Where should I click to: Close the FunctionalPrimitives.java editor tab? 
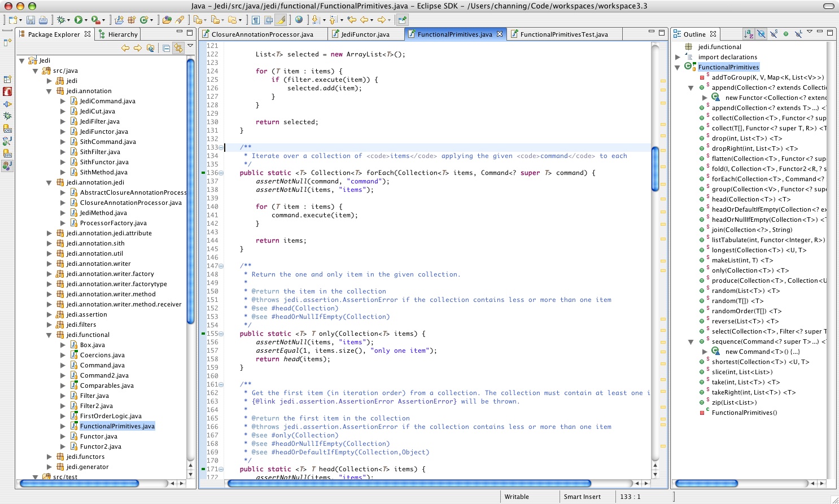point(500,34)
